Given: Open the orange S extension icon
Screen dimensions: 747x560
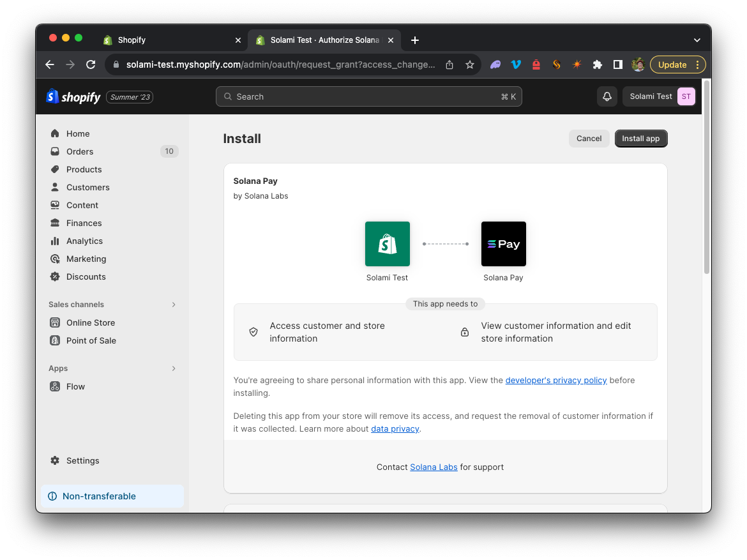Looking at the screenshot, I should (x=557, y=65).
